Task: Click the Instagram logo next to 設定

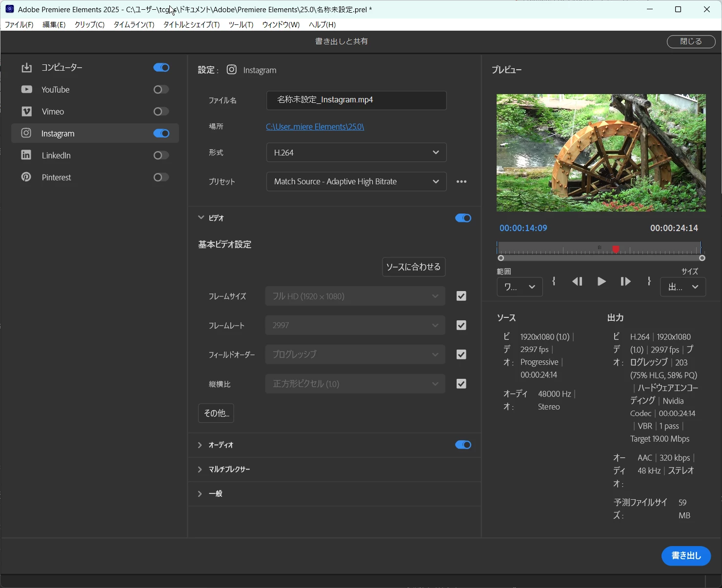Action: 232,70
